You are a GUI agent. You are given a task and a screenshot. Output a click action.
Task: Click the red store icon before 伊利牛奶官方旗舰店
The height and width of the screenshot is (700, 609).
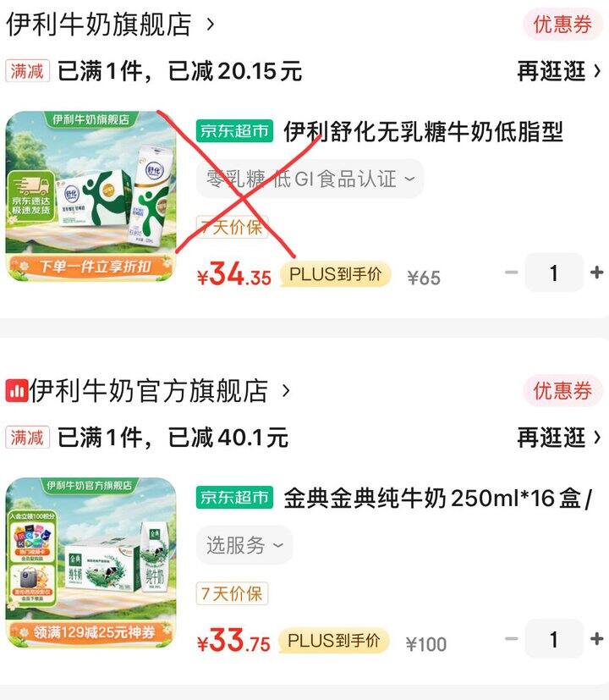(17, 391)
